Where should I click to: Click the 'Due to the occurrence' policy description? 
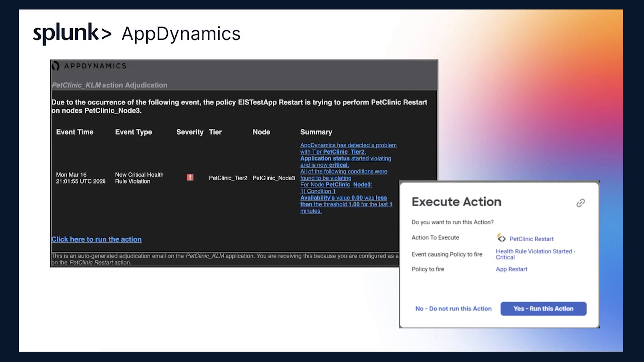pyautogui.click(x=239, y=106)
